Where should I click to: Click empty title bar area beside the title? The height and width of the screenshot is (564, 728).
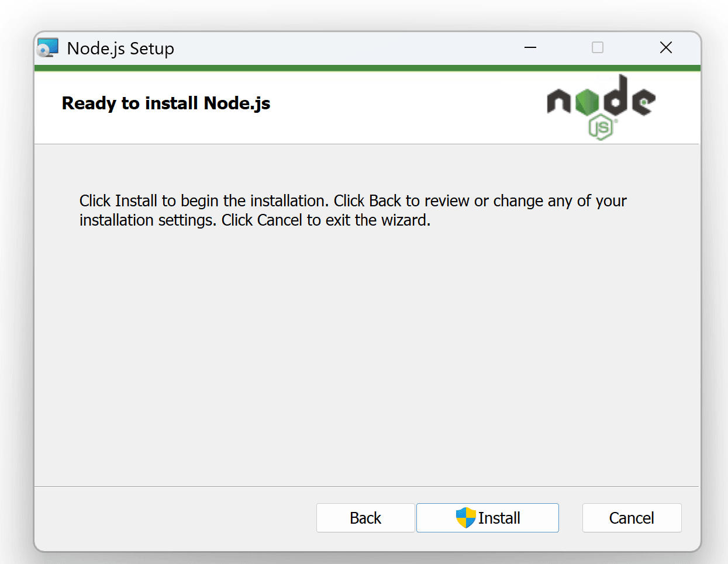tap(351, 48)
